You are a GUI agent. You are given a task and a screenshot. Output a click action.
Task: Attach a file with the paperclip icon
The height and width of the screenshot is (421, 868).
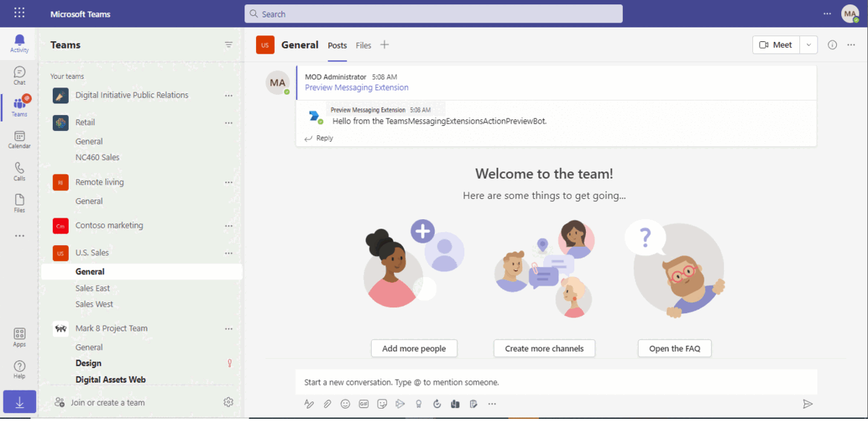tap(327, 404)
